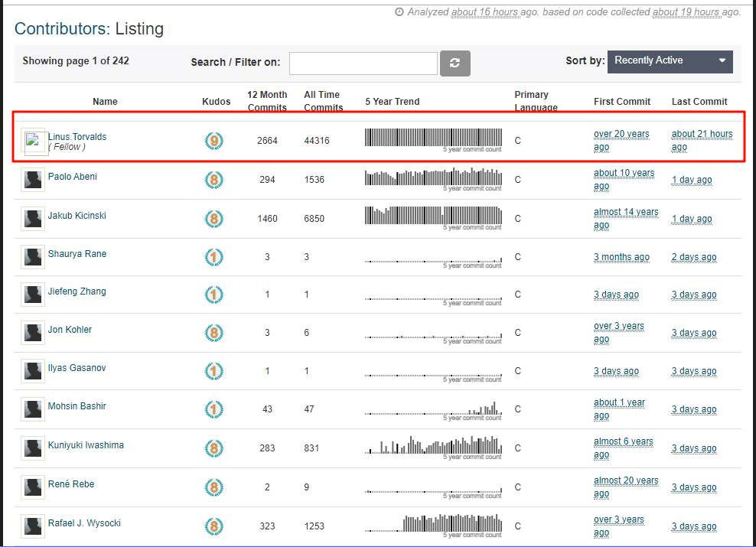Click Shaurya Rane's kudos rank 1 badge
The width and height of the screenshot is (756, 547).
214,257
